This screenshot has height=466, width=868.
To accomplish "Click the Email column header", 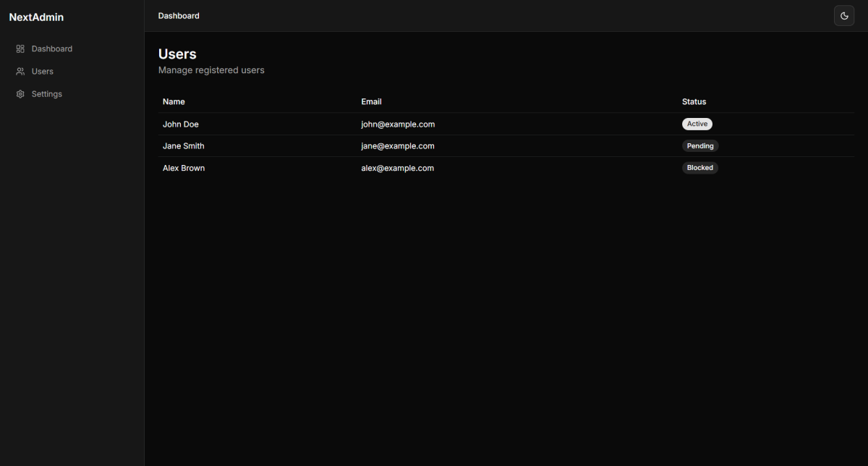I will pos(371,102).
